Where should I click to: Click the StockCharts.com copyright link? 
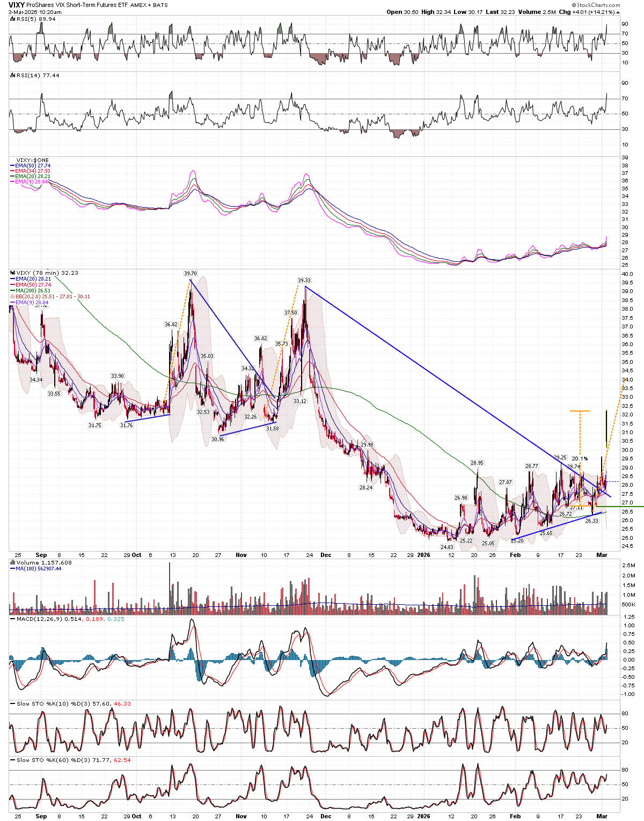coord(597,5)
